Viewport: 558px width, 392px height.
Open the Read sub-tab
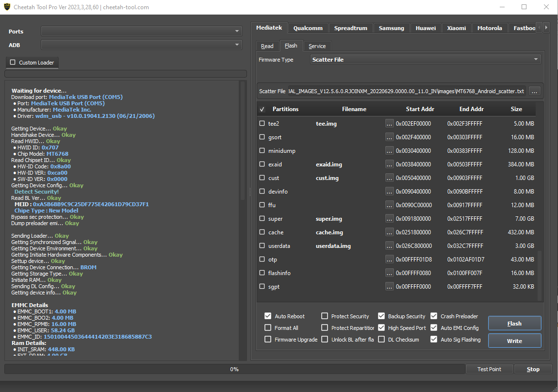point(267,46)
